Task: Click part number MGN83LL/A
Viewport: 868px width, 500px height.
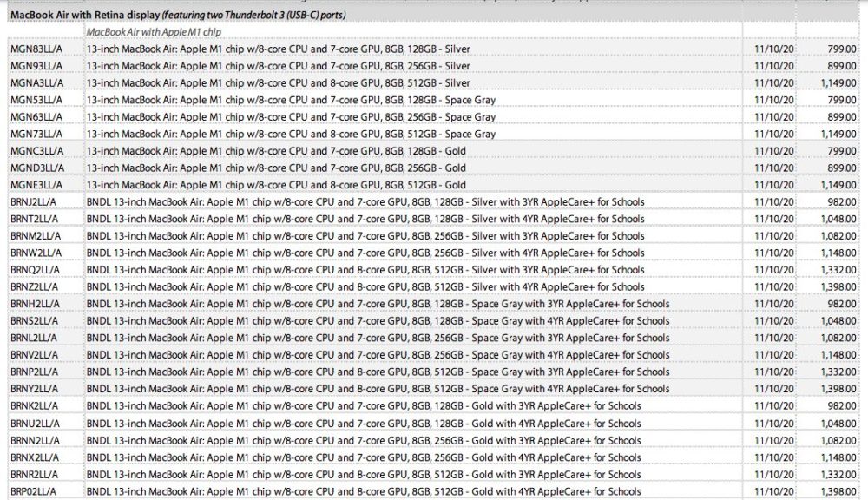Action: pos(36,49)
